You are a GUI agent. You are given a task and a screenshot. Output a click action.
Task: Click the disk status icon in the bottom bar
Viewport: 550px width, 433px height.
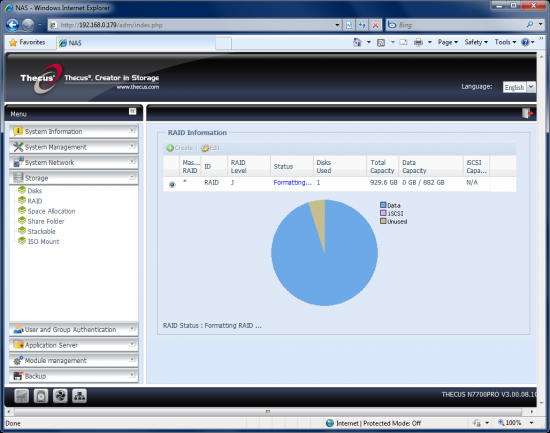pyautogui.click(x=41, y=396)
